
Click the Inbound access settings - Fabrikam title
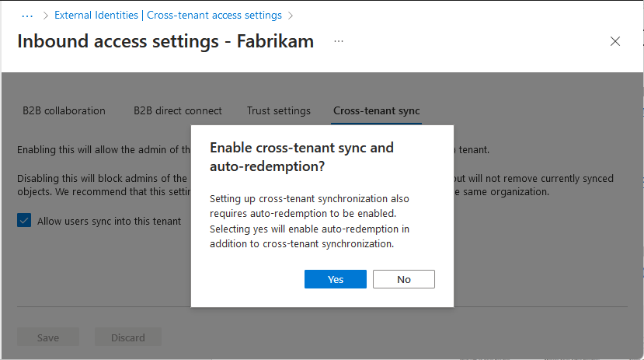[x=165, y=41]
